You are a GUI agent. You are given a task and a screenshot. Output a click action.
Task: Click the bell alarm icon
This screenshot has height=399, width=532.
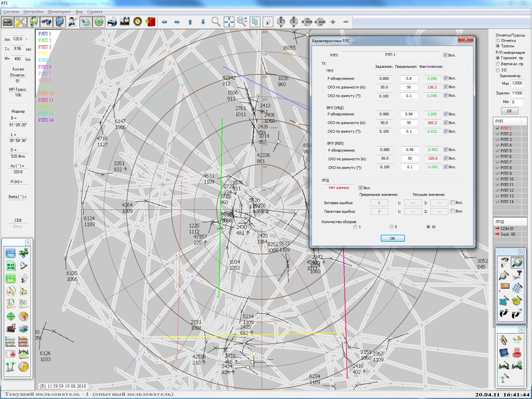point(24,266)
